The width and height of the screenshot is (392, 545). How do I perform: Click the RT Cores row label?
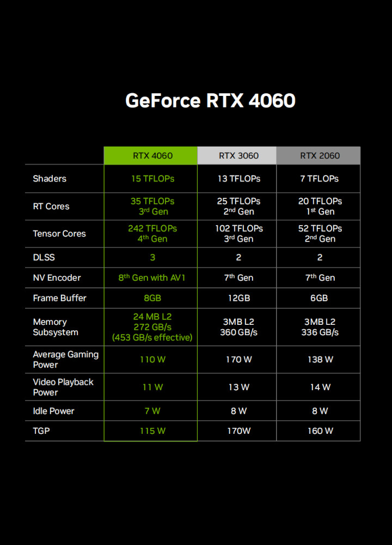click(51, 207)
